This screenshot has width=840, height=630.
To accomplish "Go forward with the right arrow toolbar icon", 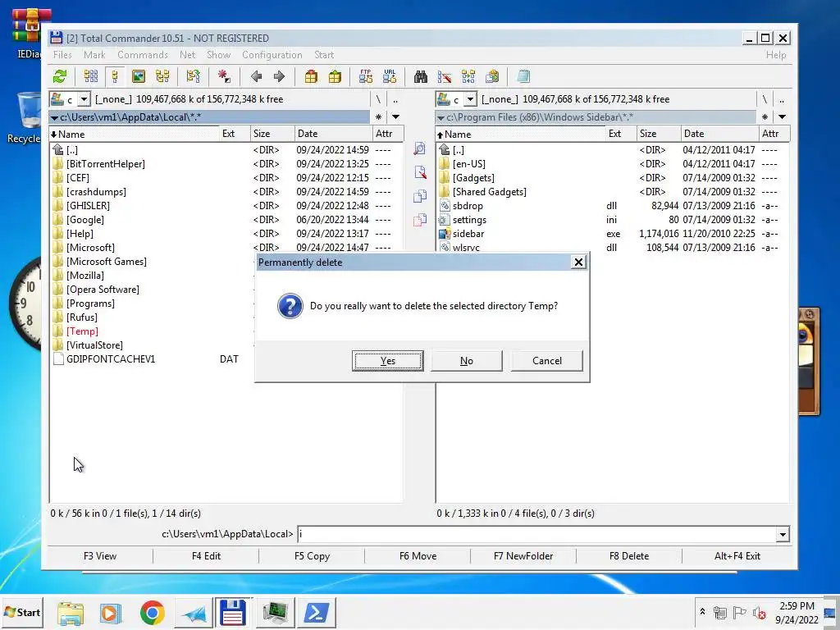I will point(279,76).
